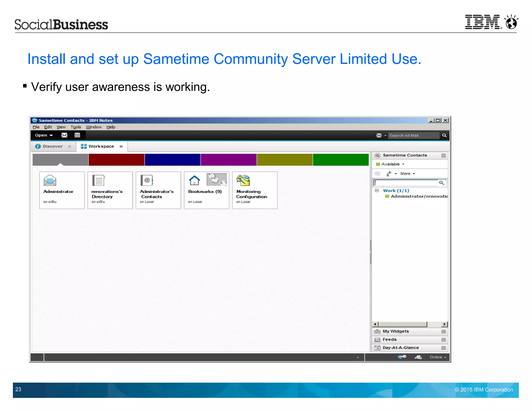Open the File menu
This screenshot has width=532, height=411.
(36, 127)
